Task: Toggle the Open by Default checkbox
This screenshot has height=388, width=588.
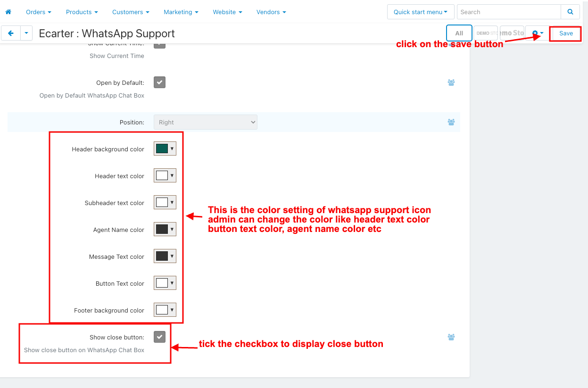Action: [159, 83]
